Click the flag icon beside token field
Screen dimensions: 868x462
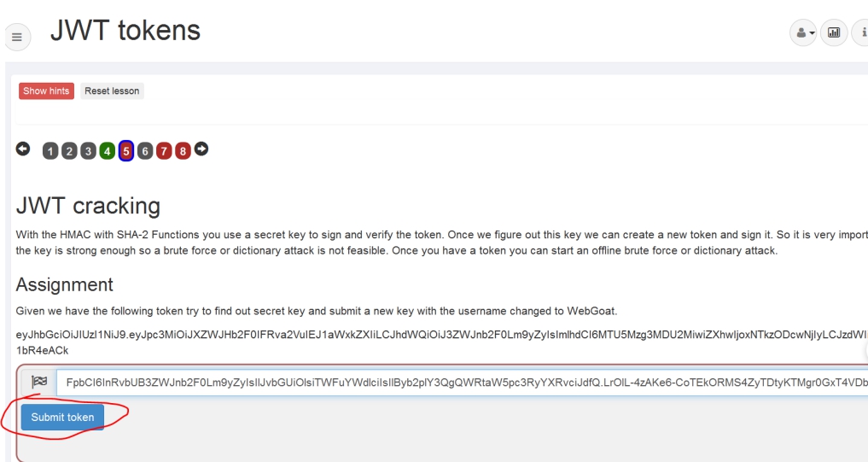(39, 383)
